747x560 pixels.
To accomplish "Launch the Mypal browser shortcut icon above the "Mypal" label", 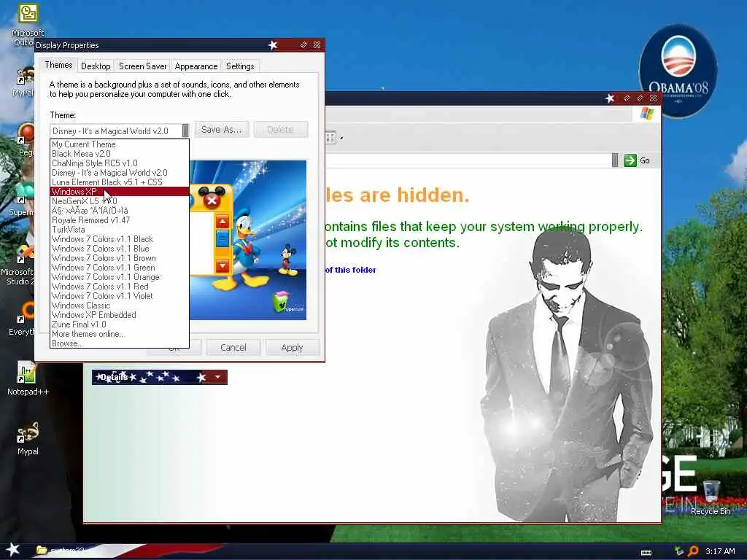I will pyautogui.click(x=28, y=432).
